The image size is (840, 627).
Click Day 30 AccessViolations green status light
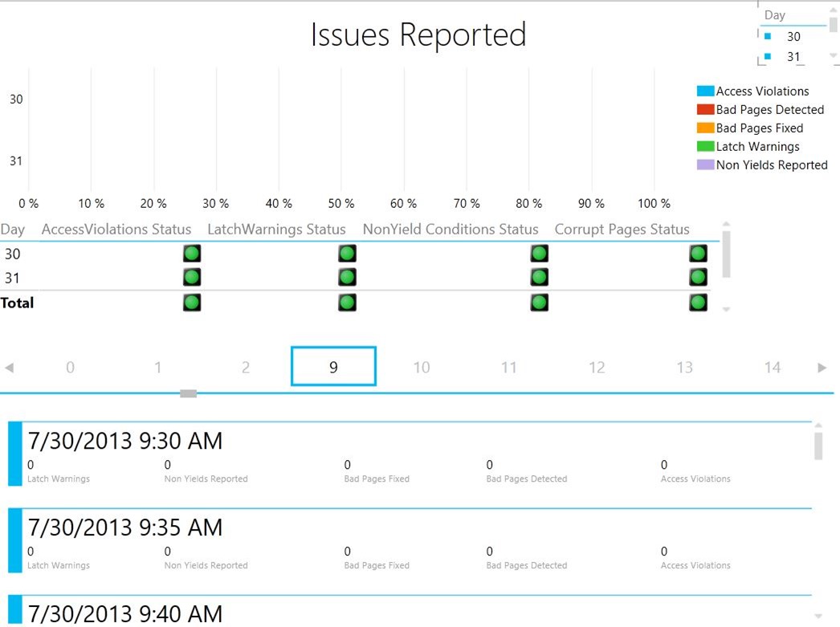point(191,253)
